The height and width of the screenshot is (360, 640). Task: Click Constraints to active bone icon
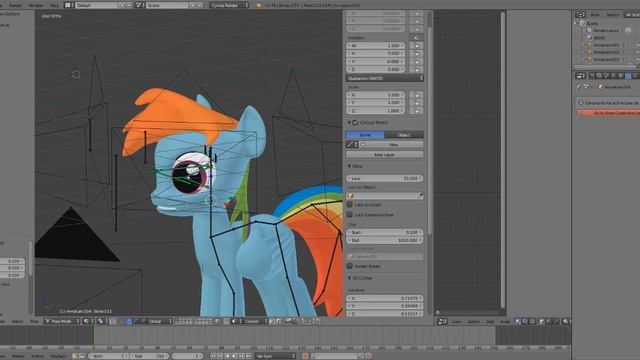point(581,103)
